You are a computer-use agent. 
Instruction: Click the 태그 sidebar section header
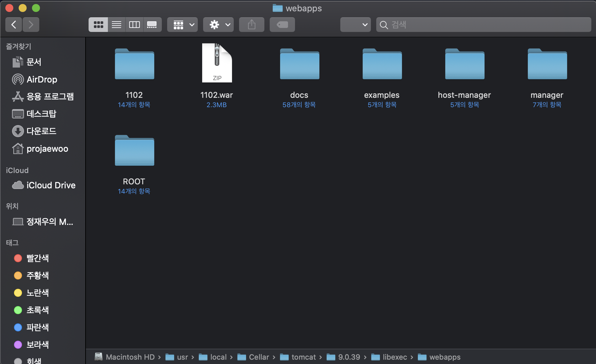pos(12,243)
